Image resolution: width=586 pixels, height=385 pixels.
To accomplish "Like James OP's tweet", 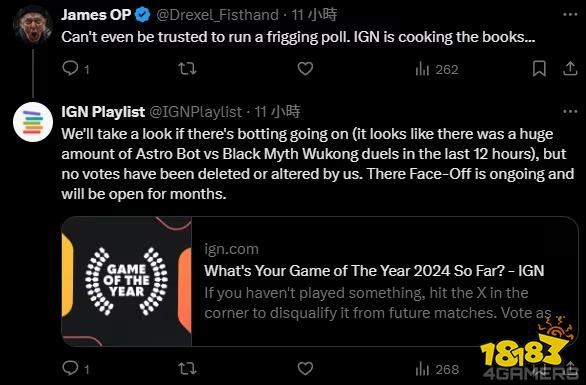I will pyautogui.click(x=305, y=69).
